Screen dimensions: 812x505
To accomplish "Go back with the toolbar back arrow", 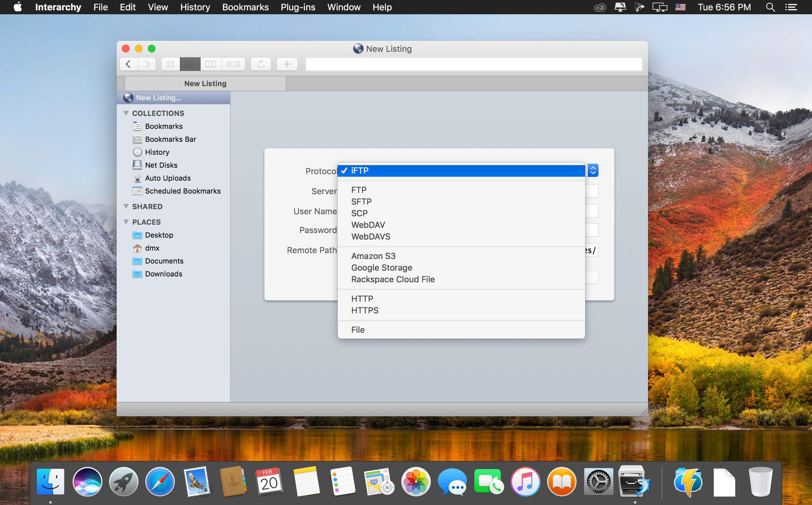I will (x=129, y=64).
